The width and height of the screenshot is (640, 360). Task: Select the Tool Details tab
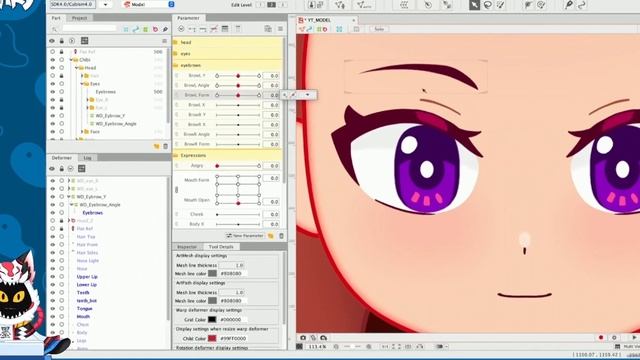(x=221, y=247)
